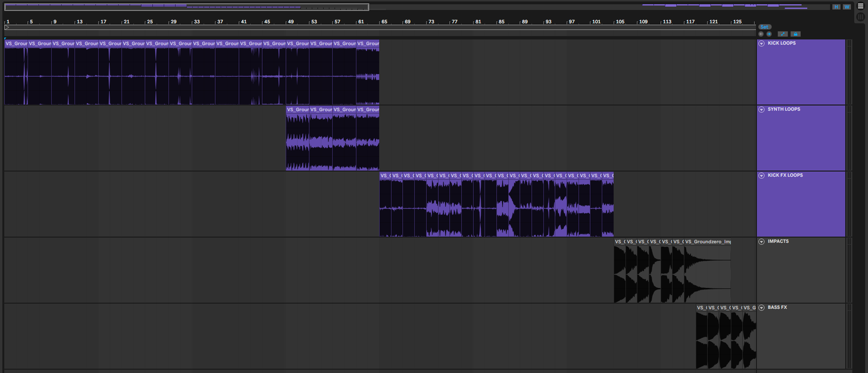Viewport: 868px width, 373px height.
Task: Jump to next locator arrow
Action: tap(769, 34)
